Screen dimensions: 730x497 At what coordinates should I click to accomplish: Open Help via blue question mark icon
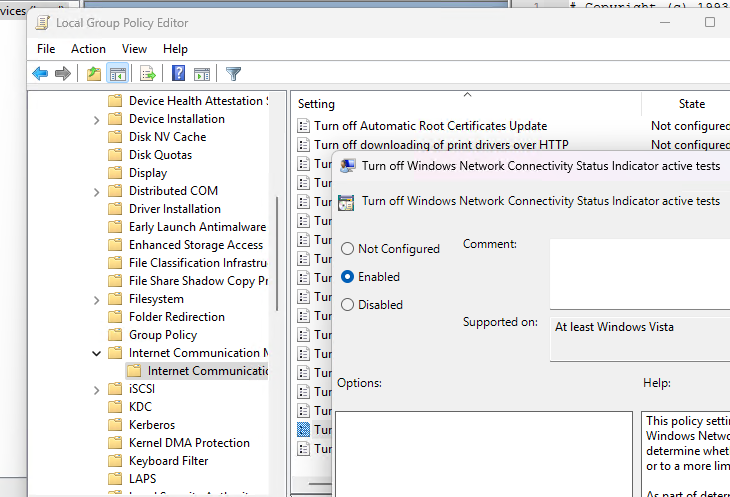(x=178, y=73)
